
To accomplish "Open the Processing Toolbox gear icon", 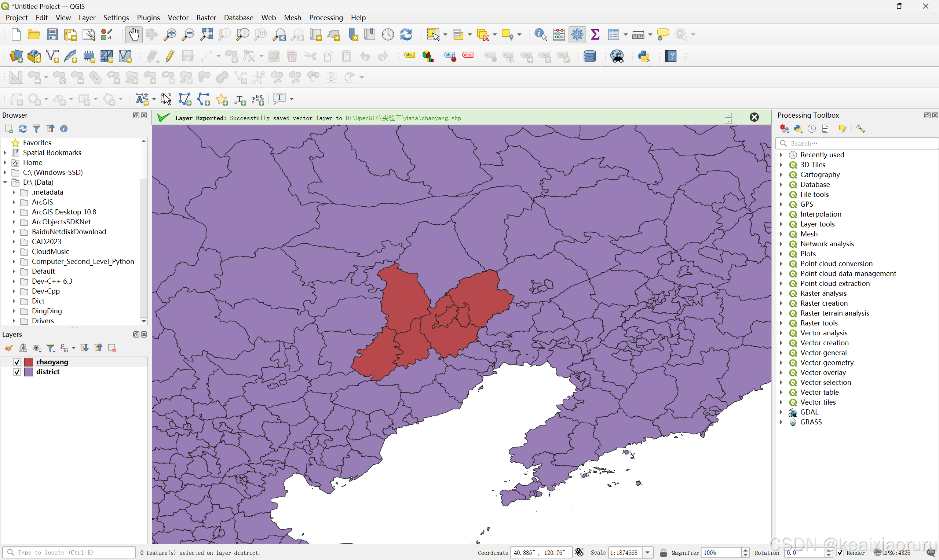I will pyautogui.click(x=577, y=35).
